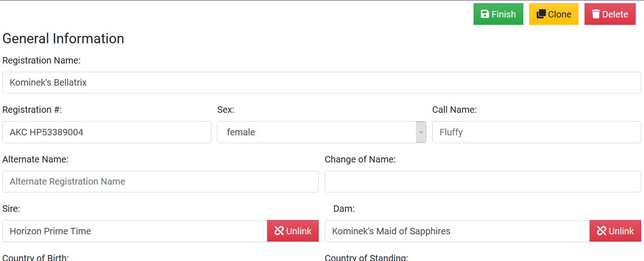Viewport: 644px width, 261px height.
Task: Click the 'Change of Name:' label
Action: (360, 160)
